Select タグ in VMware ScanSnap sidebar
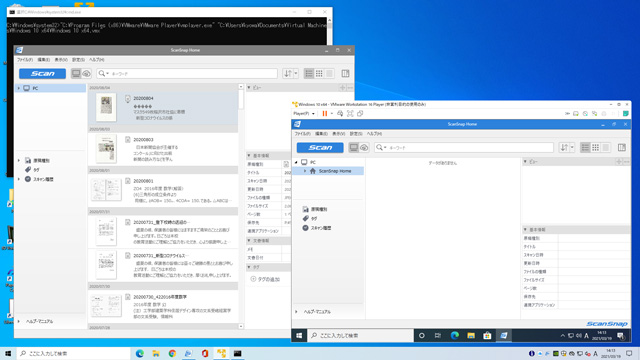 click(x=313, y=218)
